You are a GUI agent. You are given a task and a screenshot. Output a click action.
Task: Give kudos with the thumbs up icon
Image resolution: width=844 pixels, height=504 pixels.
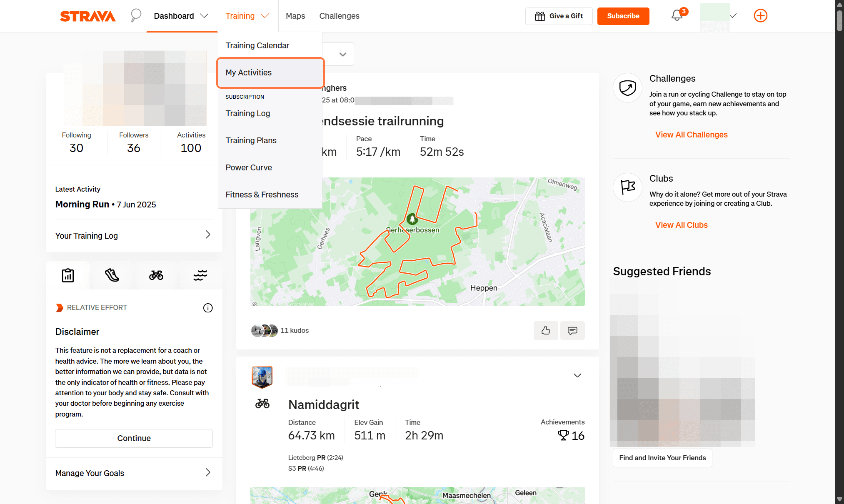coord(546,330)
